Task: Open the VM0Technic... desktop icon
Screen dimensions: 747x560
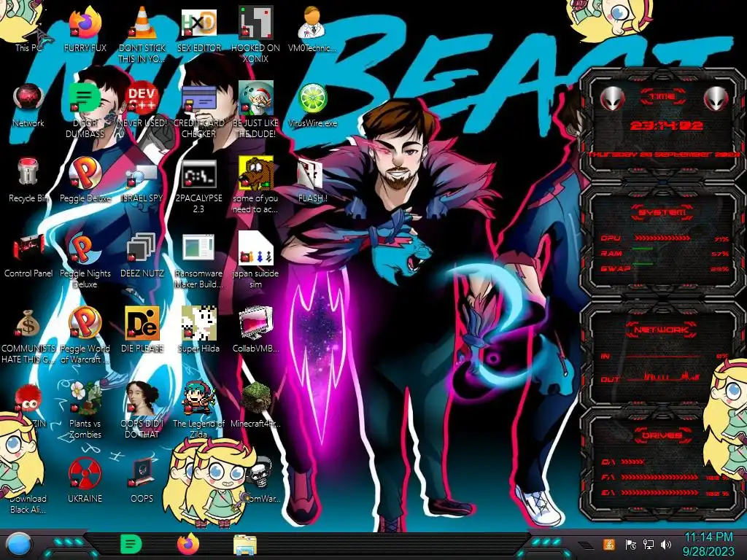Action: click(x=312, y=28)
